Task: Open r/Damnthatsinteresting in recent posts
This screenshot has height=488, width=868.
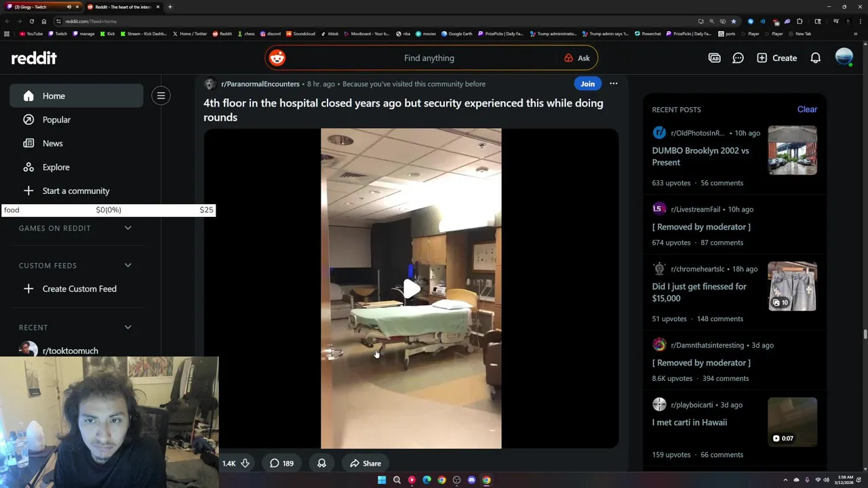Action: [707, 345]
